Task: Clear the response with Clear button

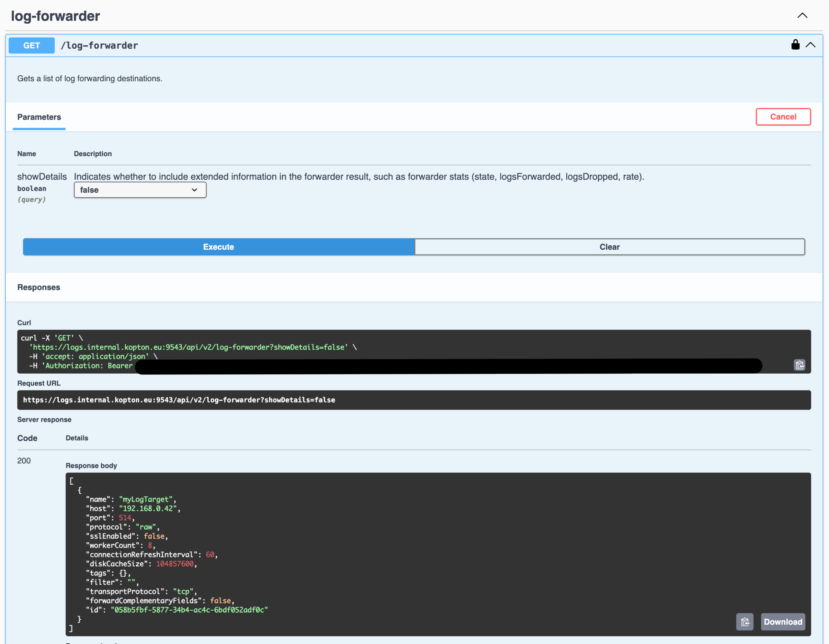Action: tap(609, 247)
